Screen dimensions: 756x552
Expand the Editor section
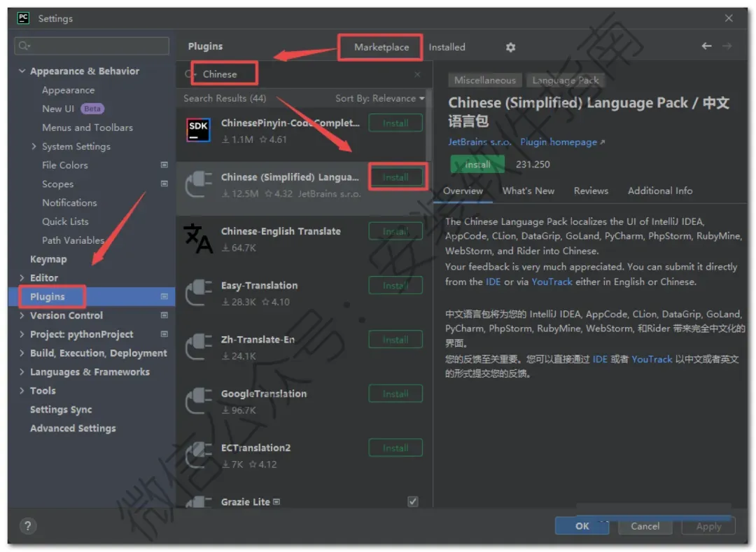pos(22,277)
